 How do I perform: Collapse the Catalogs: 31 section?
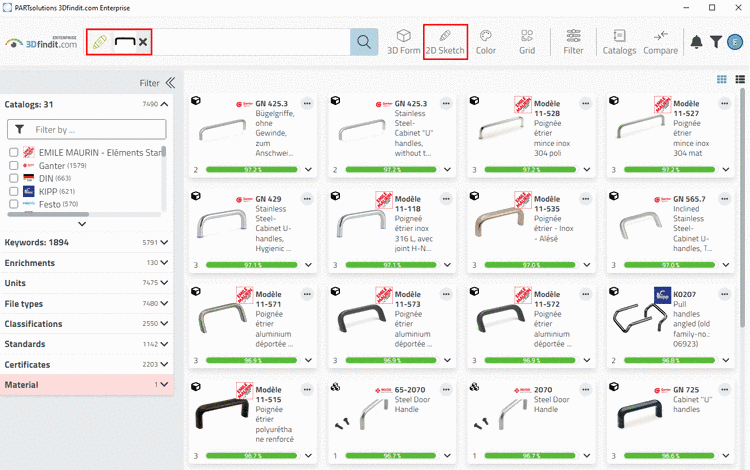point(165,104)
